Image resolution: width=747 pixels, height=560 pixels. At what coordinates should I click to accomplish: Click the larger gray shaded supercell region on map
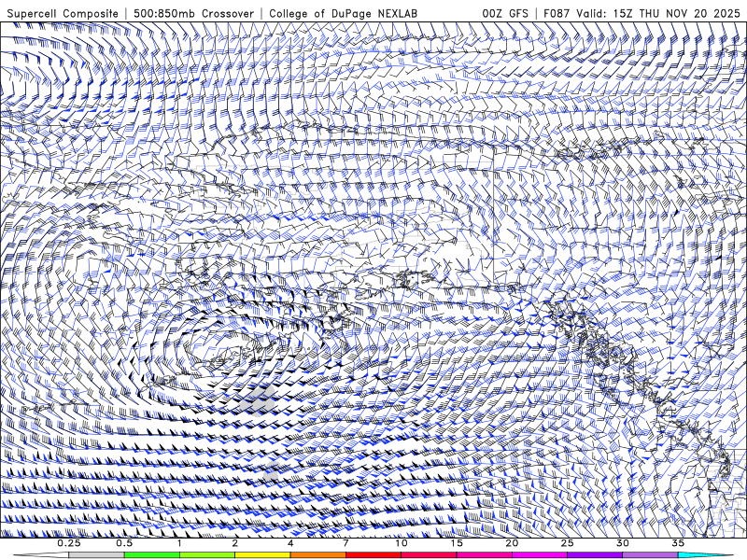point(259,401)
